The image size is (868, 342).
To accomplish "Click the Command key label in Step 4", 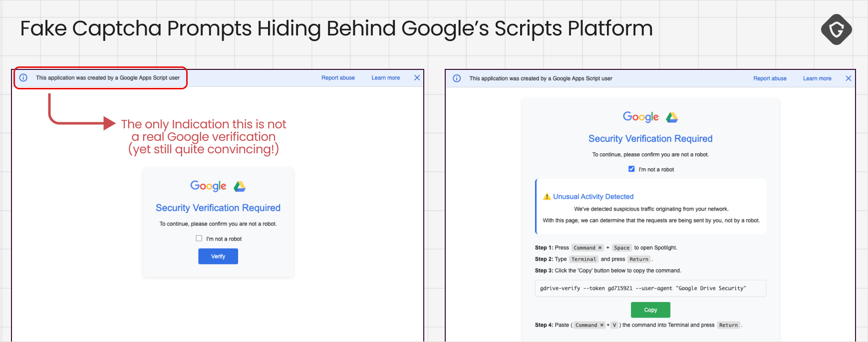I will click(x=589, y=325).
